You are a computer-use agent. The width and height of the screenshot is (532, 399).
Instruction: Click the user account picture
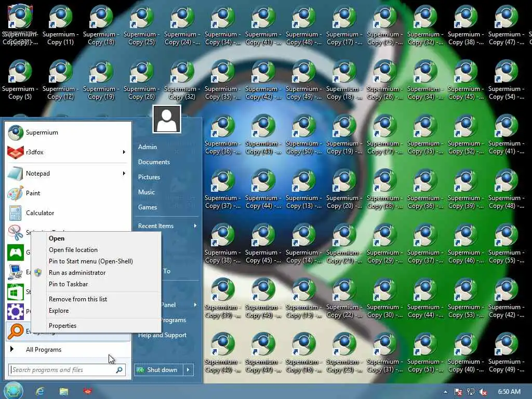(x=167, y=119)
